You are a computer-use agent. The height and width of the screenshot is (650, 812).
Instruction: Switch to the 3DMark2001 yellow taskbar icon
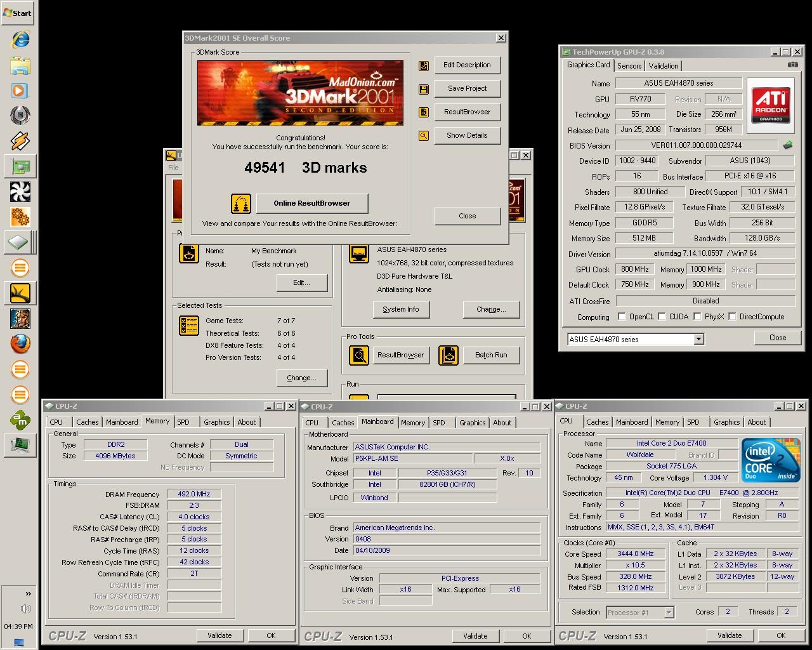20,293
